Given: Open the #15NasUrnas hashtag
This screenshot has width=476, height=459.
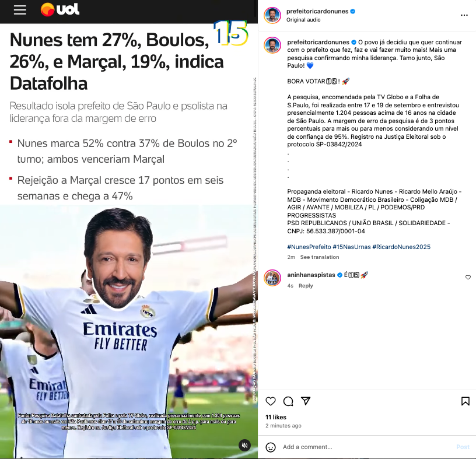Looking at the screenshot, I should click(x=352, y=247).
